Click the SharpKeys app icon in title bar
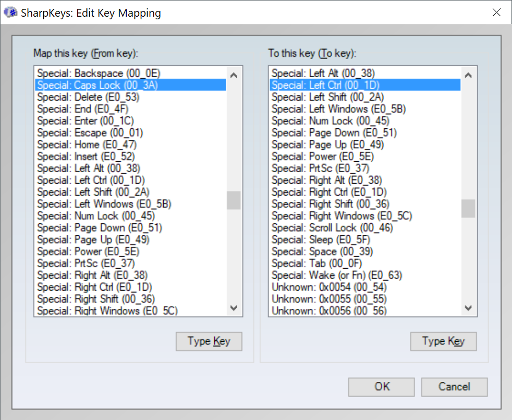Image resolution: width=512 pixels, height=420 pixels. click(x=10, y=13)
